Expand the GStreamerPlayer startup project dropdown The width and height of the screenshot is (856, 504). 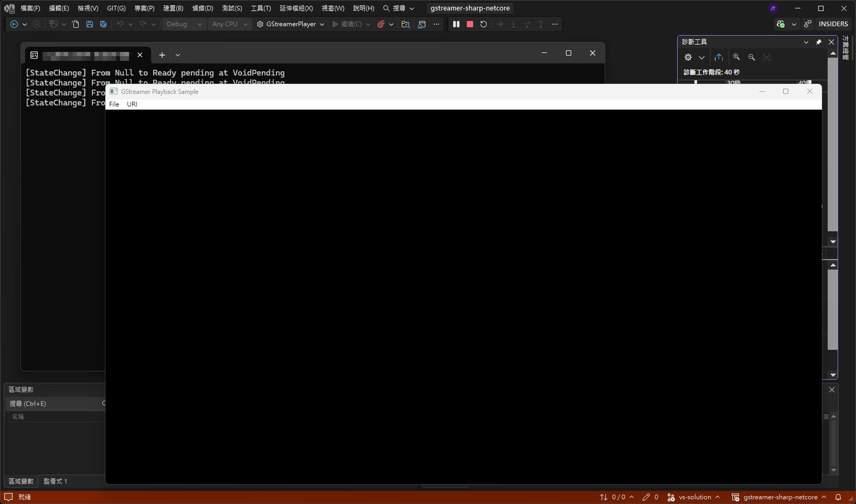click(x=322, y=24)
